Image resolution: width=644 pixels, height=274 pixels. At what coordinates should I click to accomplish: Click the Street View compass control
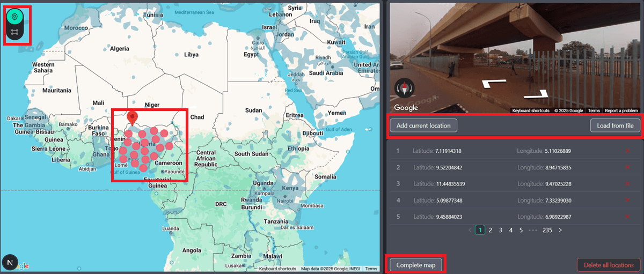tap(405, 88)
